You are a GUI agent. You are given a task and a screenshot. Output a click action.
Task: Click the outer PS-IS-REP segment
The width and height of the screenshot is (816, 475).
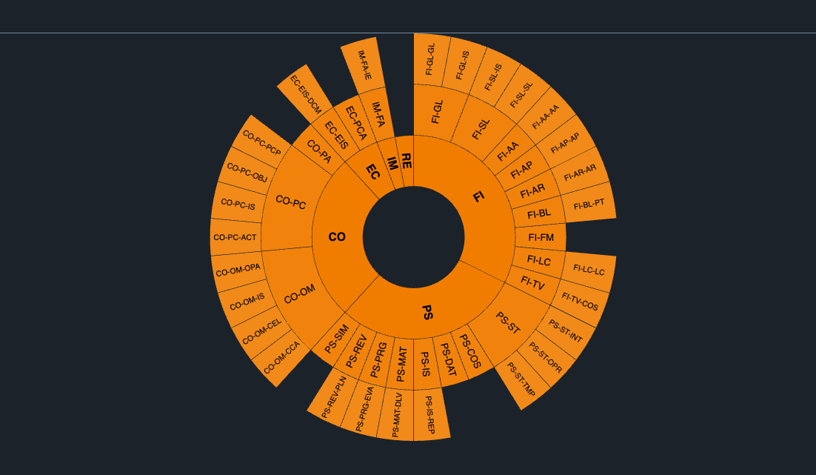pyautogui.click(x=430, y=415)
